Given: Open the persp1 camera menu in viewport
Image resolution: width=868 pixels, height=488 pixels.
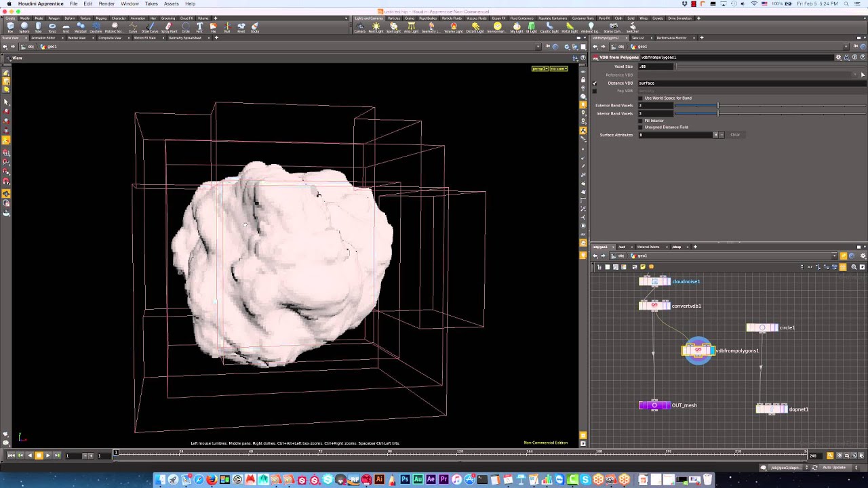Looking at the screenshot, I should (x=540, y=68).
